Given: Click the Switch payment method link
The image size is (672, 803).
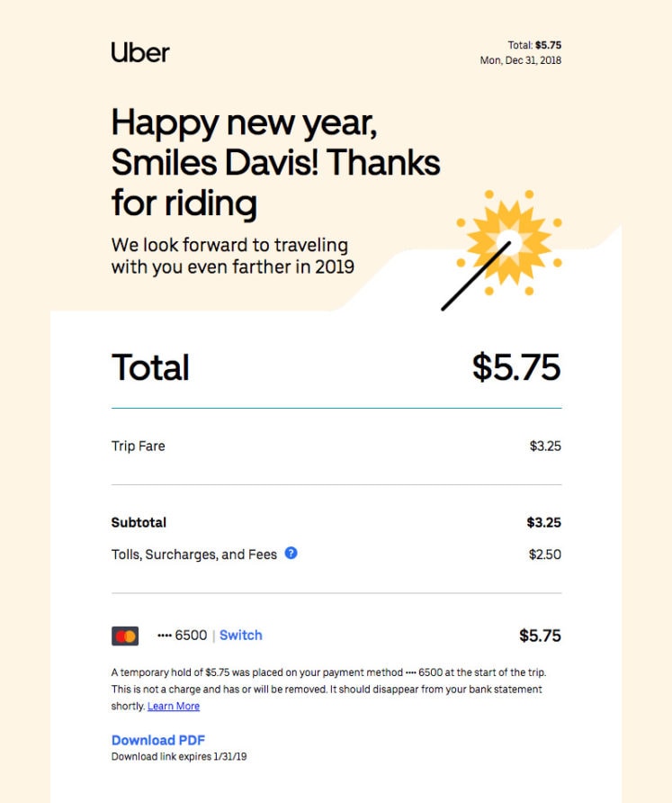Looking at the screenshot, I should (x=240, y=635).
